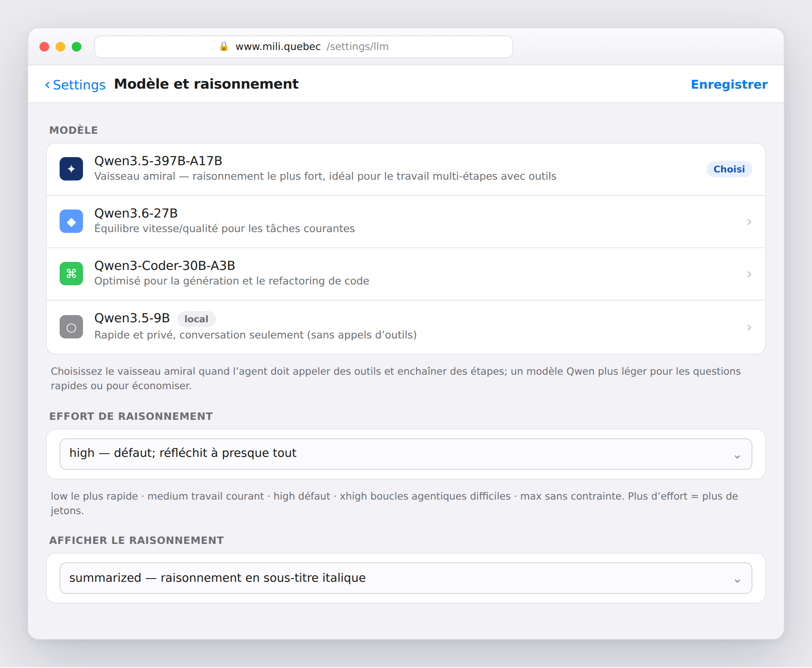812x668 pixels.
Task: Click the green maximize window button
Action: click(77, 47)
